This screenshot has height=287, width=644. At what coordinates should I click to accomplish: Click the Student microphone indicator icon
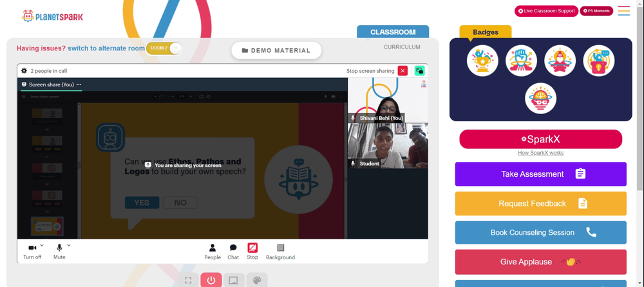tap(353, 164)
